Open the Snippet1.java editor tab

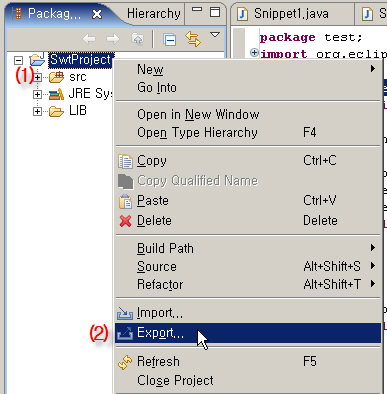coord(292,14)
